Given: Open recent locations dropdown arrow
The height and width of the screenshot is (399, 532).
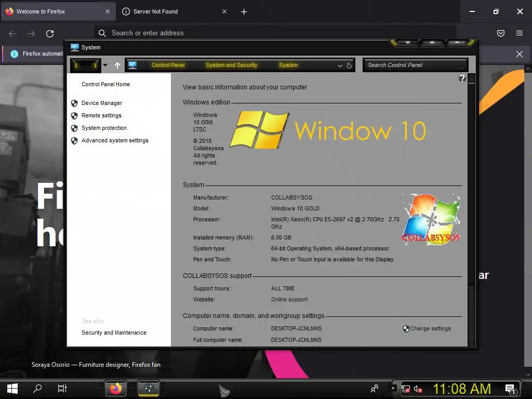Looking at the screenshot, I should click(105, 65).
